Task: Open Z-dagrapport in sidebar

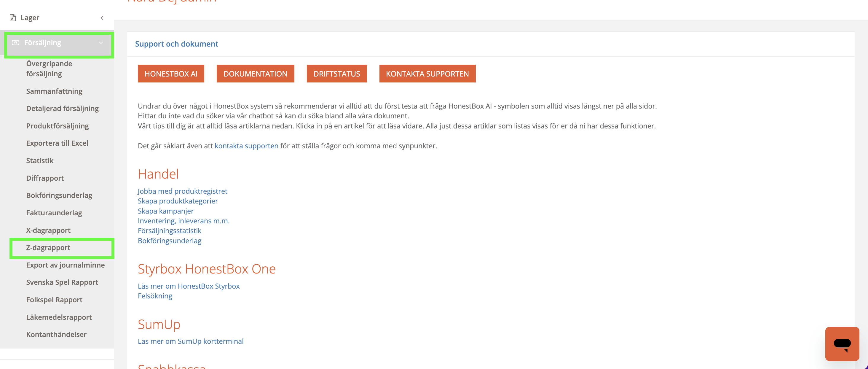Action: (48, 248)
